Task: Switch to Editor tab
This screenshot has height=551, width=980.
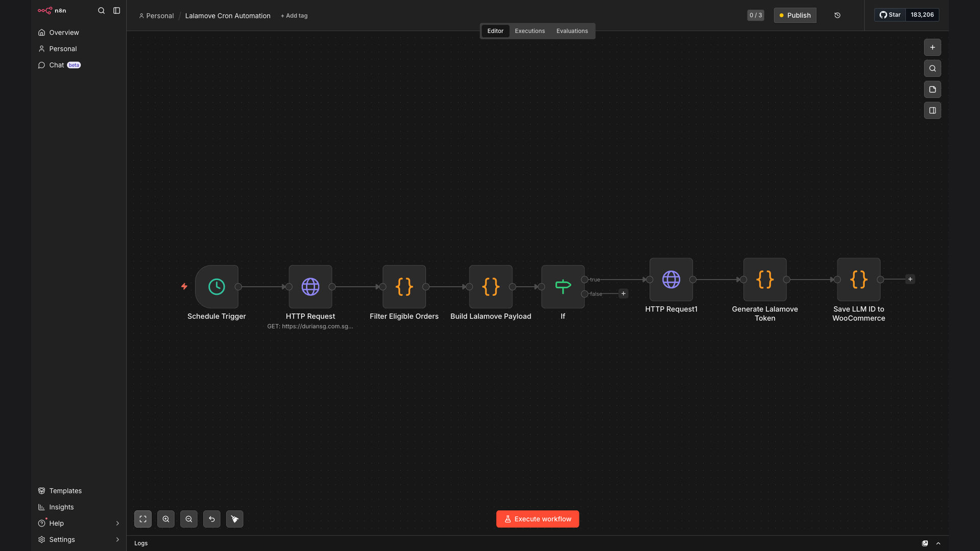Action: [495, 31]
